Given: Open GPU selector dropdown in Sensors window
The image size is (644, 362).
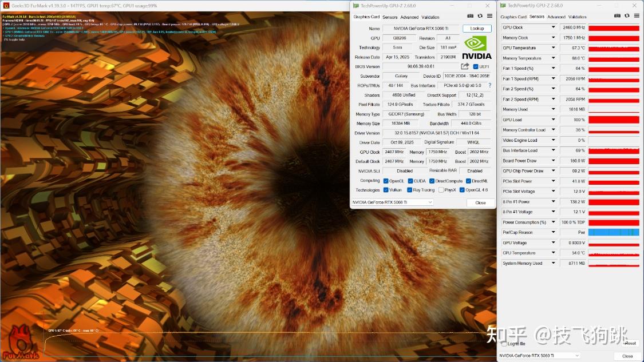Looking at the screenshot, I should 539,356.
